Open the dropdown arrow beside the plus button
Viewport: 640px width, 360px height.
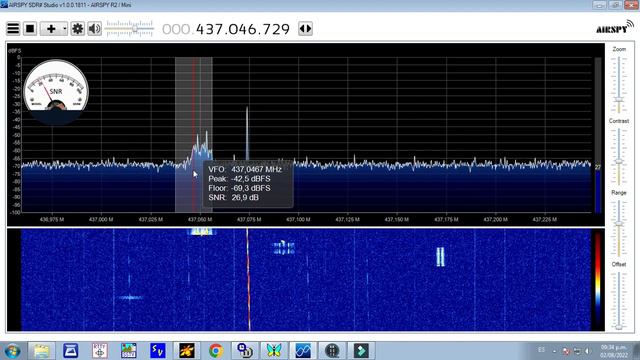tap(65, 29)
